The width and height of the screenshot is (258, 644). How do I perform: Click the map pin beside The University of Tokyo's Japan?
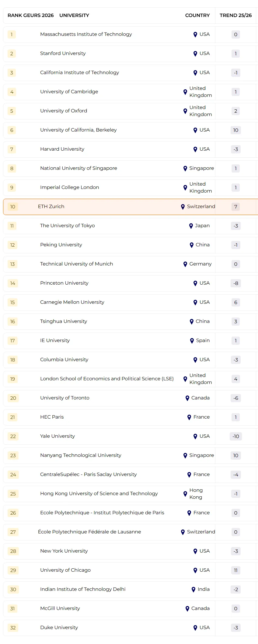coord(191,226)
